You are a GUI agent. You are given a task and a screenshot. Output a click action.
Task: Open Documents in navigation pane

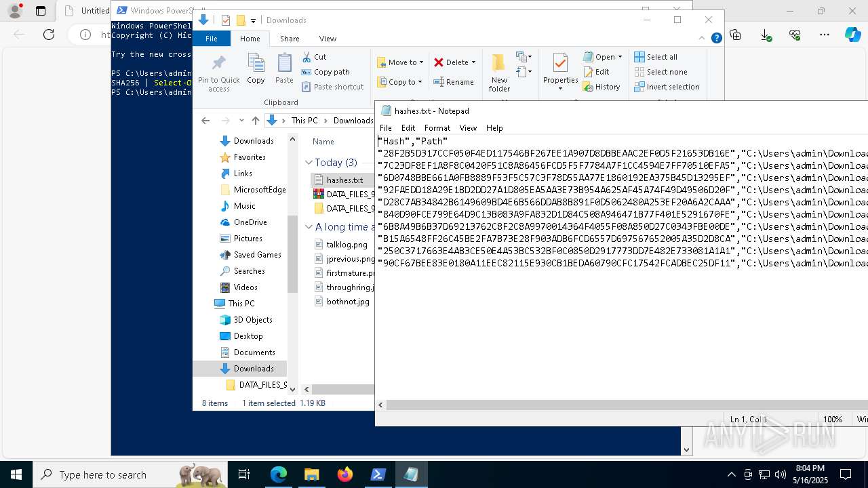(254, 352)
